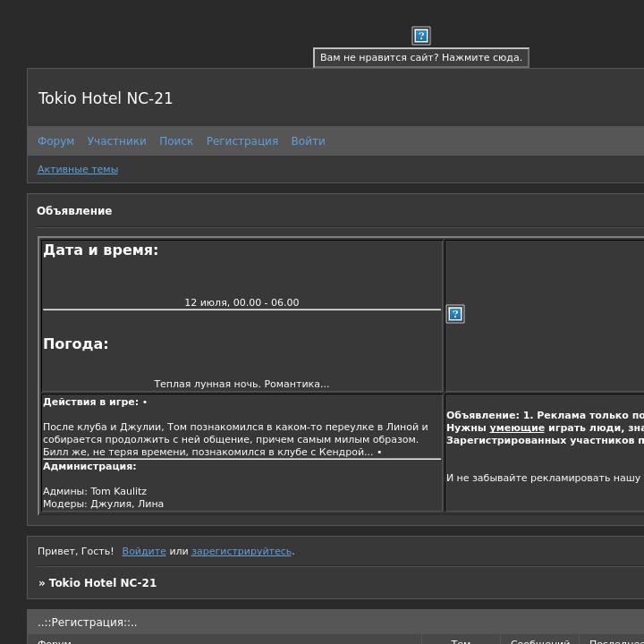Click the 'Привет, Гость!' greeting text
The image size is (644, 644).
[x=75, y=551]
